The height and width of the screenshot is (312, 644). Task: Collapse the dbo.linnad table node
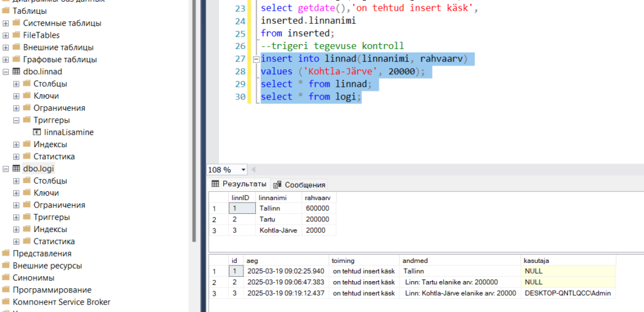[x=6, y=72]
